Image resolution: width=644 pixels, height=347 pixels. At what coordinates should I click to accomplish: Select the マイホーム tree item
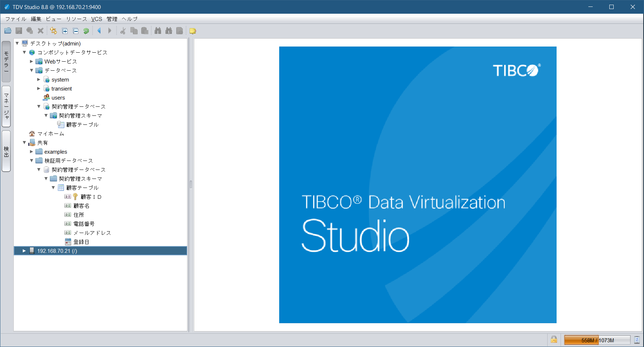coord(51,134)
